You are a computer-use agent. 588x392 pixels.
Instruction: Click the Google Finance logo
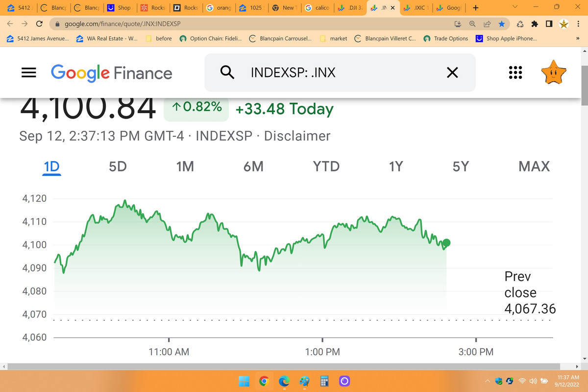pyautogui.click(x=112, y=73)
